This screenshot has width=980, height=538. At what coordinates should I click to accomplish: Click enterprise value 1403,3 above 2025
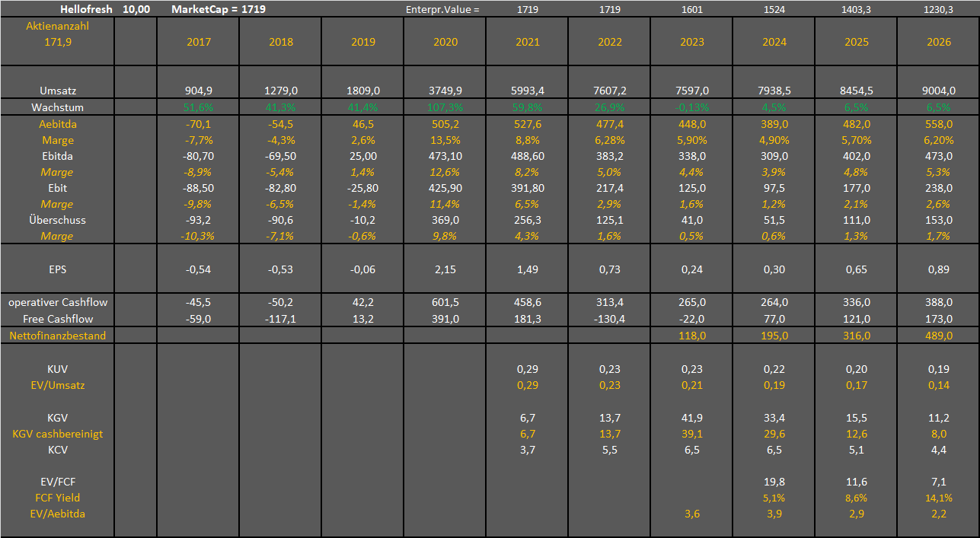click(857, 10)
